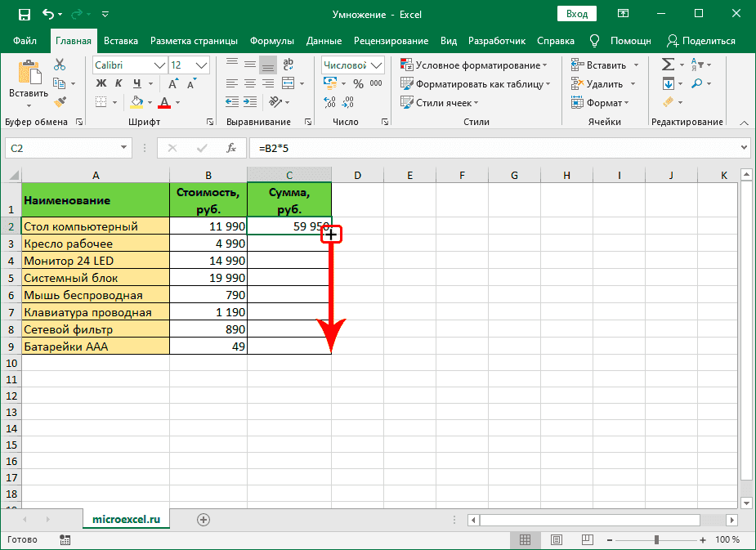Open Find and Select magnifier tool
756x550 pixels.
697,83
